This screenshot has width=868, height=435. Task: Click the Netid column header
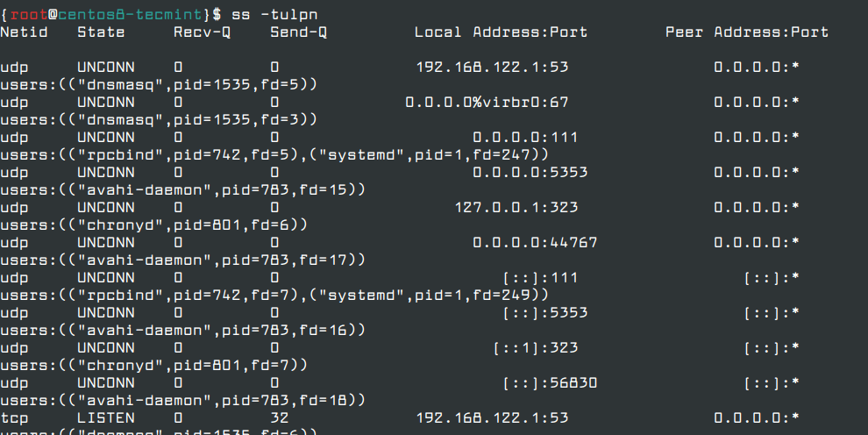(x=24, y=32)
